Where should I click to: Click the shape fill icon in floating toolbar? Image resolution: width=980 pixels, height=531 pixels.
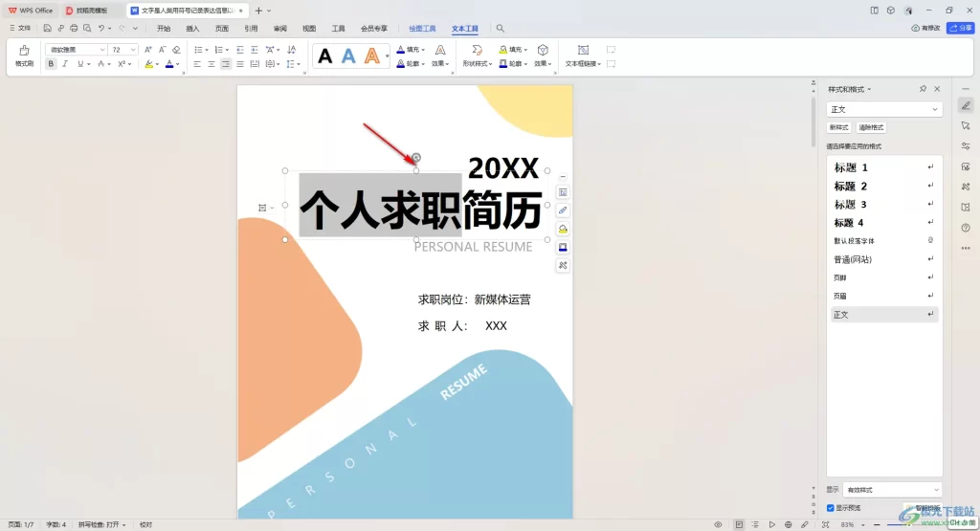[x=563, y=229]
